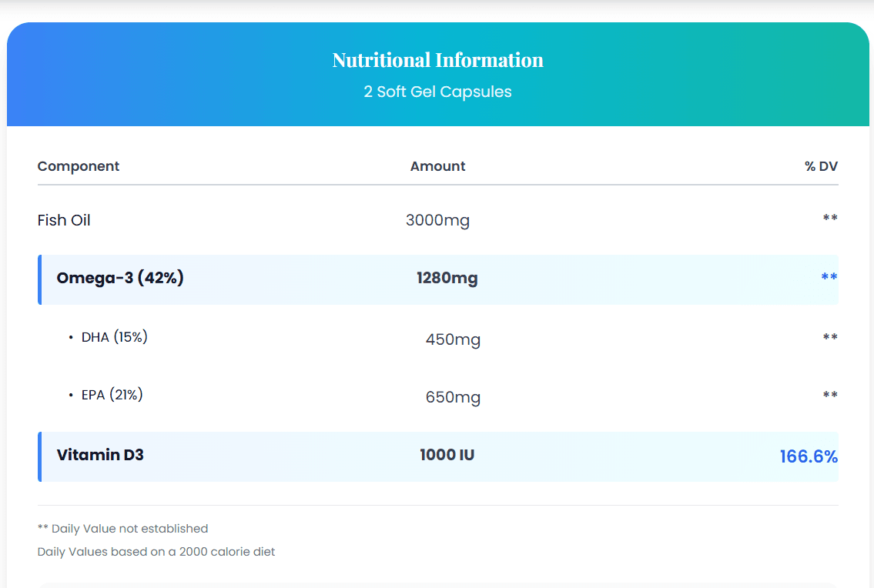Select the % DV column header
Viewport: 874px width, 588px height.
point(821,166)
